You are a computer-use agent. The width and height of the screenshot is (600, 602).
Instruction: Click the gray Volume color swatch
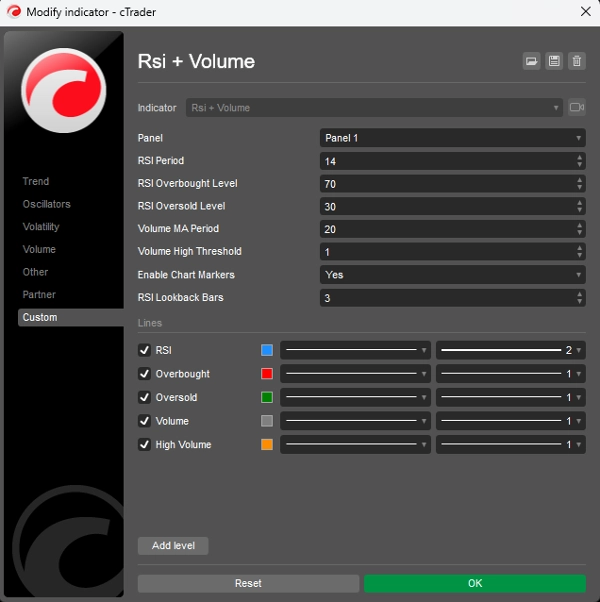click(x=267, y=421)
